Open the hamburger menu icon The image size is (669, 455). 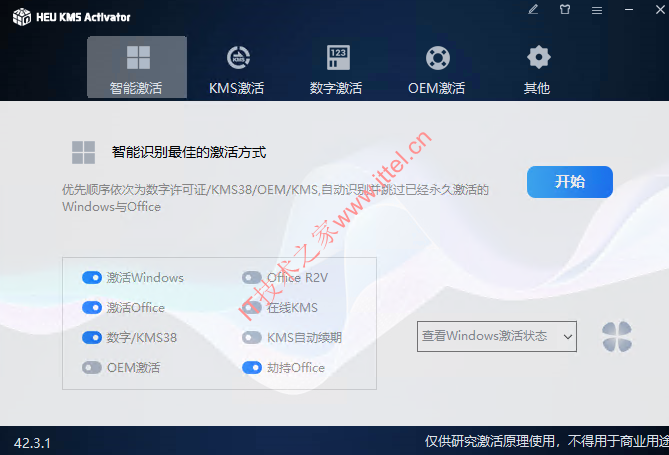(597, 10)
